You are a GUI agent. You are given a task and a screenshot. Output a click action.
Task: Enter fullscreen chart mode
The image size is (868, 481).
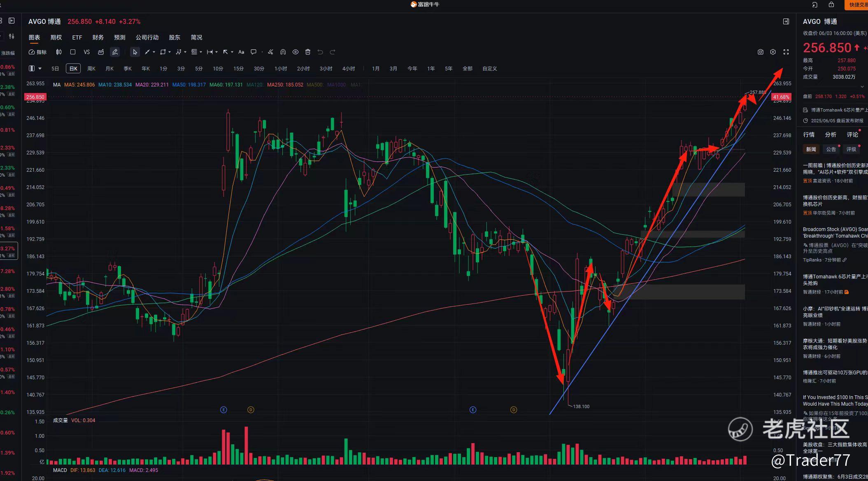click(x=786, y=52)
